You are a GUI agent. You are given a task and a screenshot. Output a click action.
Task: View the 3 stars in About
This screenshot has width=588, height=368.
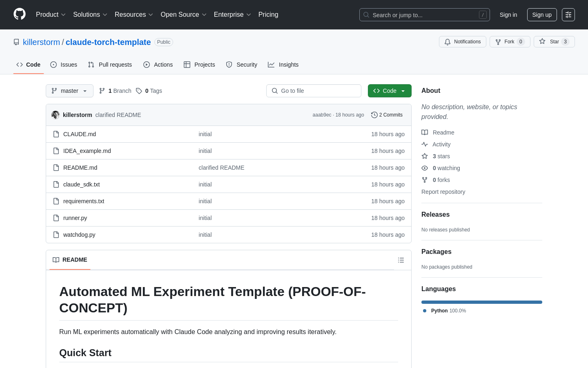[x=436, y=156]
